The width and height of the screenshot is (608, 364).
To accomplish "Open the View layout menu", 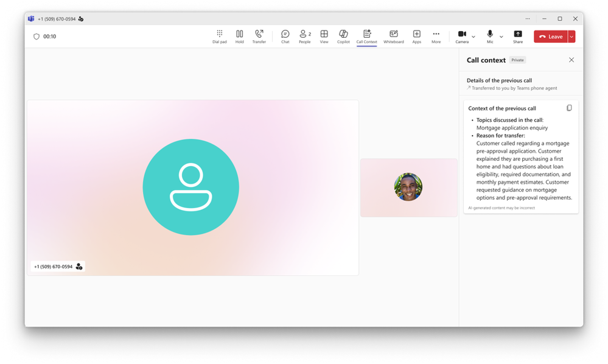I will (x=324, y=37).
